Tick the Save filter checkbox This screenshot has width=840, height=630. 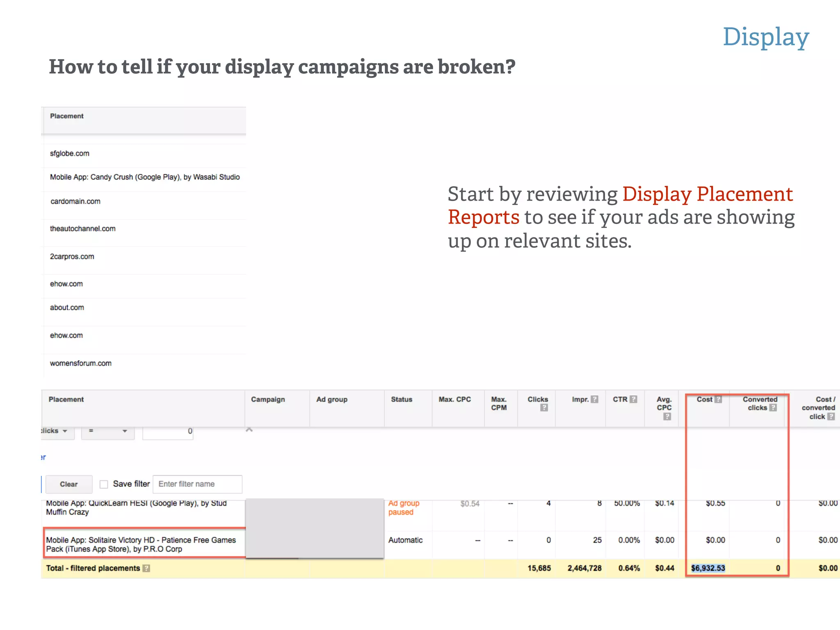[104, 484]
